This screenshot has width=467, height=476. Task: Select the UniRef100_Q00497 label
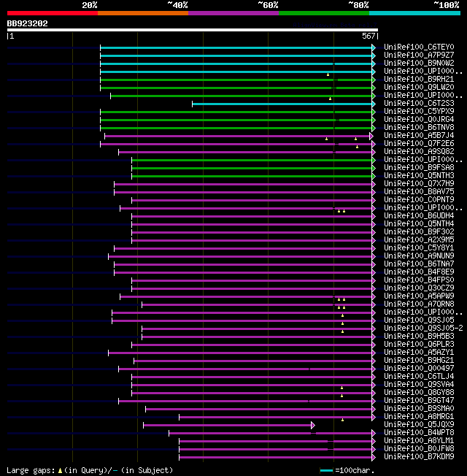pos(419,369)
